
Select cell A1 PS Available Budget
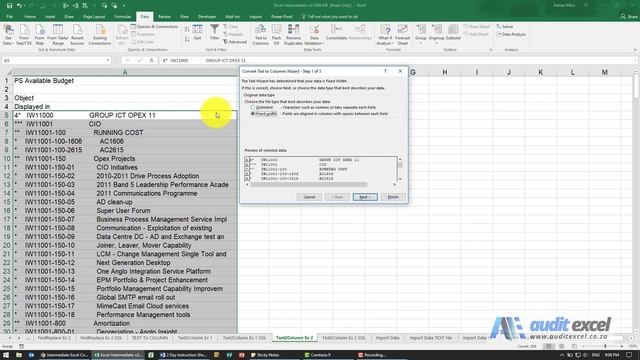pyautogui.click(x=125, y=81)
